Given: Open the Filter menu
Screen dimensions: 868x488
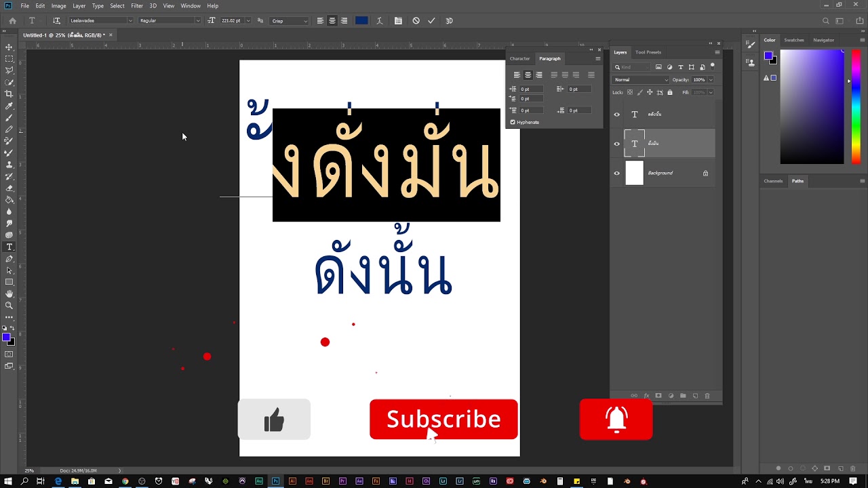Looking at the screenshot, I should (137, 5).
